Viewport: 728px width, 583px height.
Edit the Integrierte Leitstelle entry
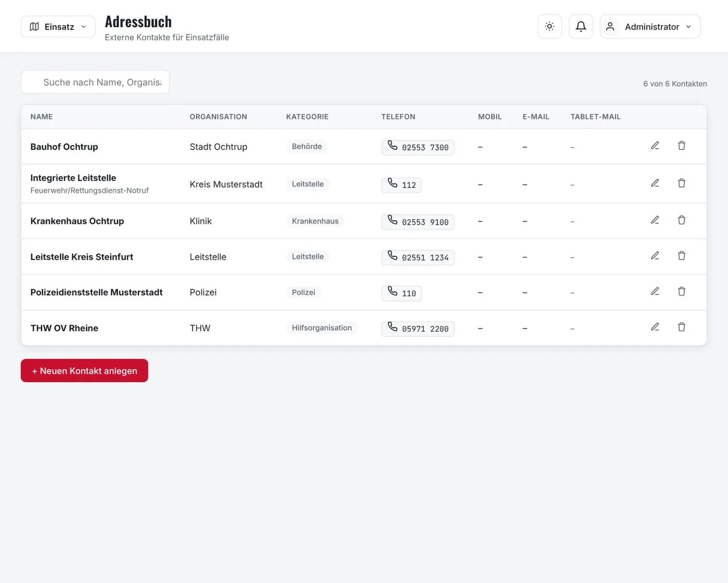coord(655,183)
